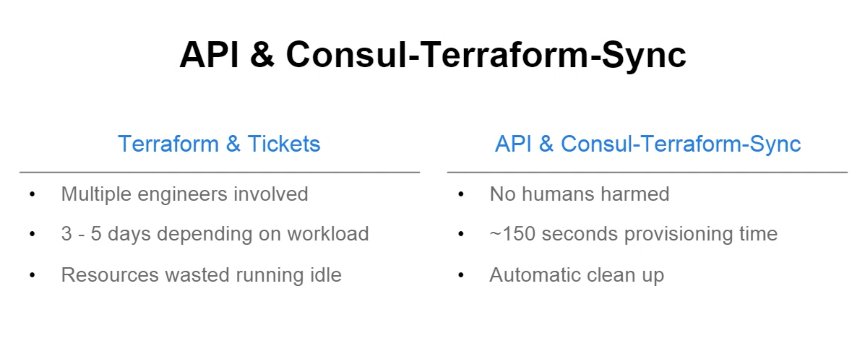This screenshot has height=349, width=868.
Task: Click the "Automatic clean up" text
Action: (577, 275)
